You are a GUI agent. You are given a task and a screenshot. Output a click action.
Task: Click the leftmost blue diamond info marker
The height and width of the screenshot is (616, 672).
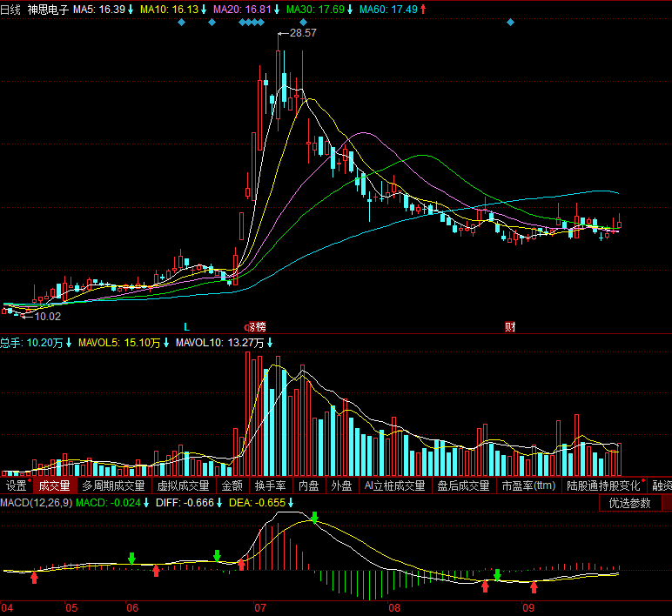pyautogui.click(x=181, y=22)
